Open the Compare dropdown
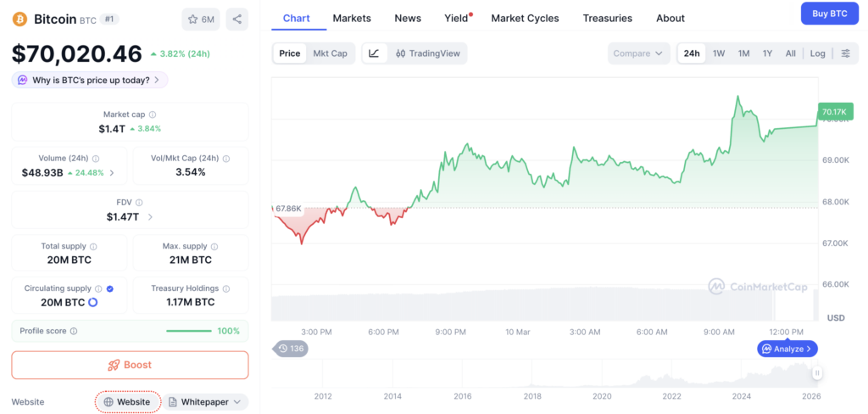Screen dimensions: 868x414 point(639,53)
